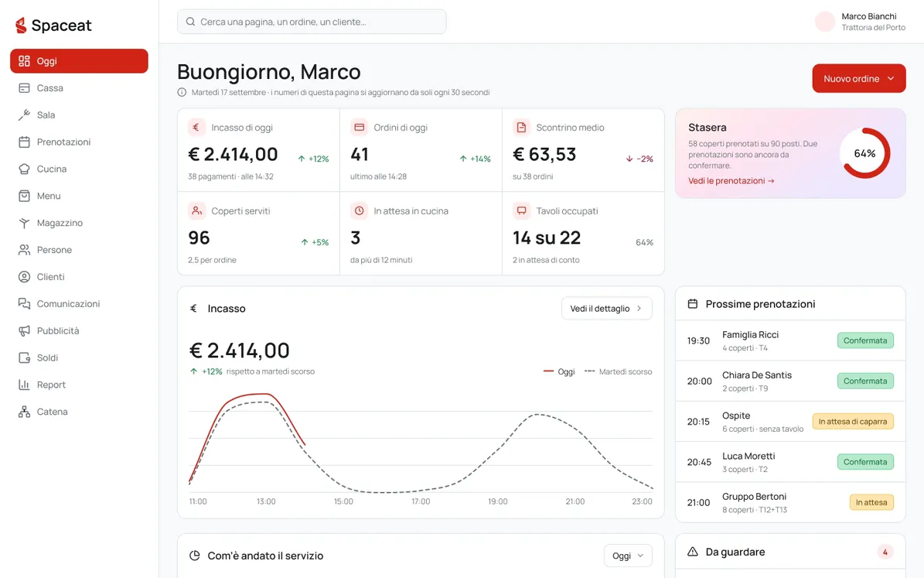Open the Oggi page in sidebar
This screenshot has height=578, width=924.
pos(79,61)
